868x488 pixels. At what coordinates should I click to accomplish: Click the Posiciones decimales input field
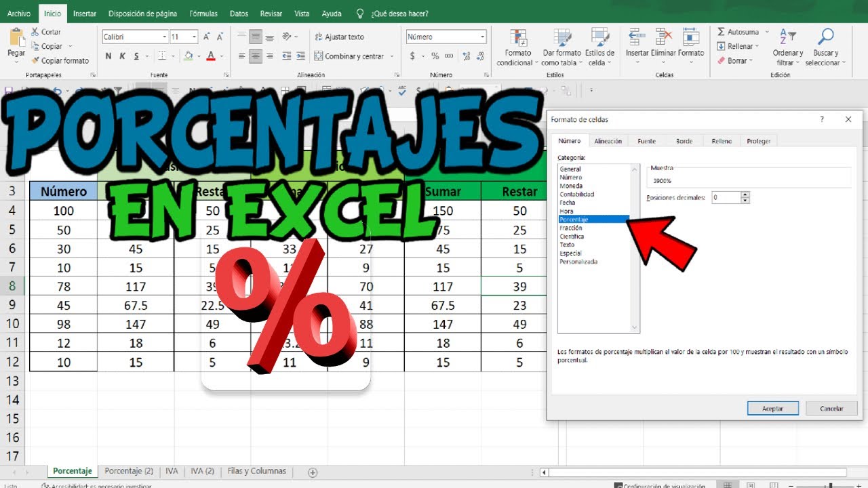pyautogui.click(x=726, y=197)
